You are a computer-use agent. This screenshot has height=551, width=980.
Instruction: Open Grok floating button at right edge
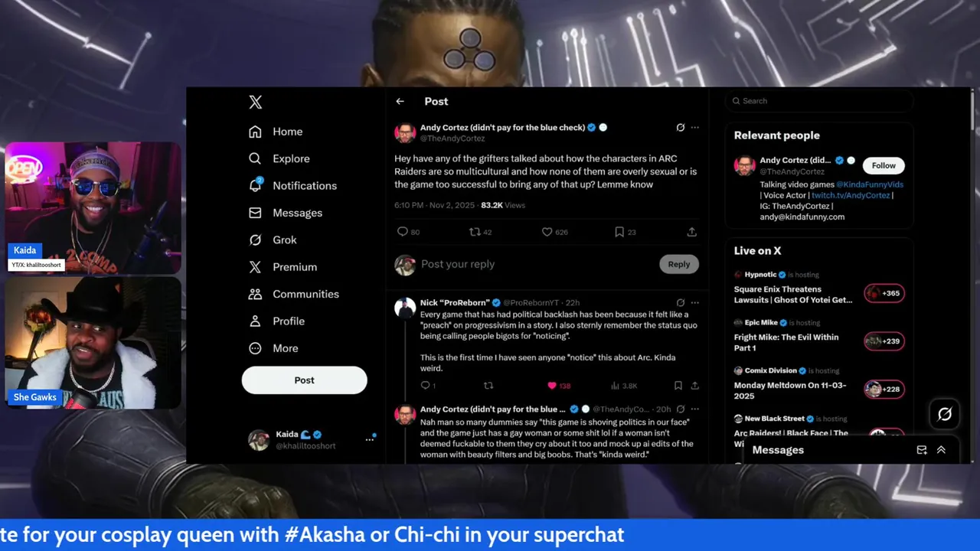coord(945,414)
